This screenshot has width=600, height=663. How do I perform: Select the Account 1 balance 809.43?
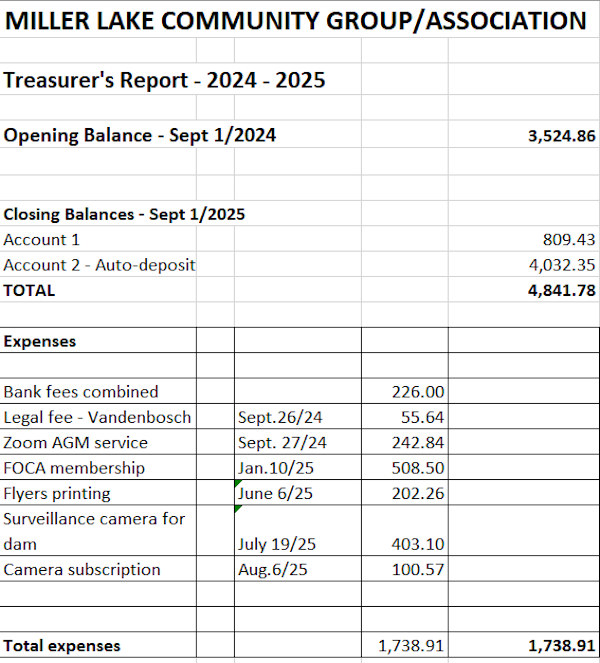(x=569, y=240)
